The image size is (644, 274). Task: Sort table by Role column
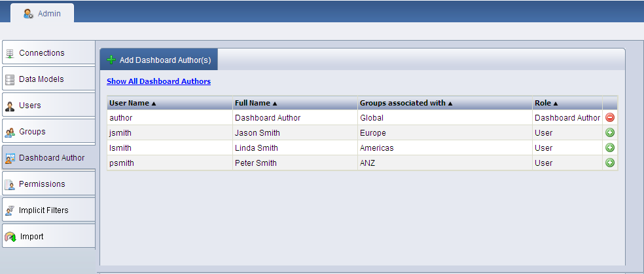pos(546,103)
